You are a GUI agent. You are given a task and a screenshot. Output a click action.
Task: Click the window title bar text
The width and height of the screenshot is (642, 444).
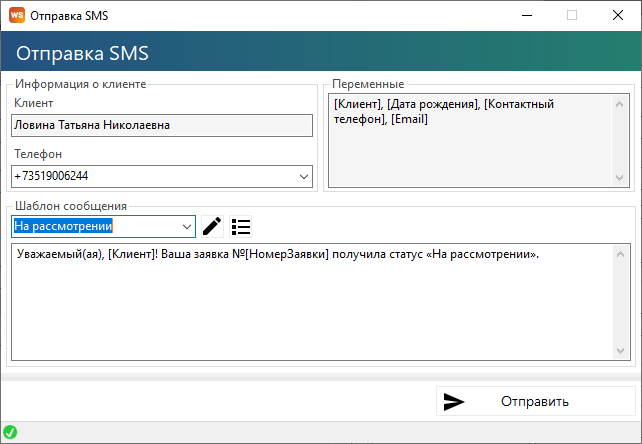(72, 15)
